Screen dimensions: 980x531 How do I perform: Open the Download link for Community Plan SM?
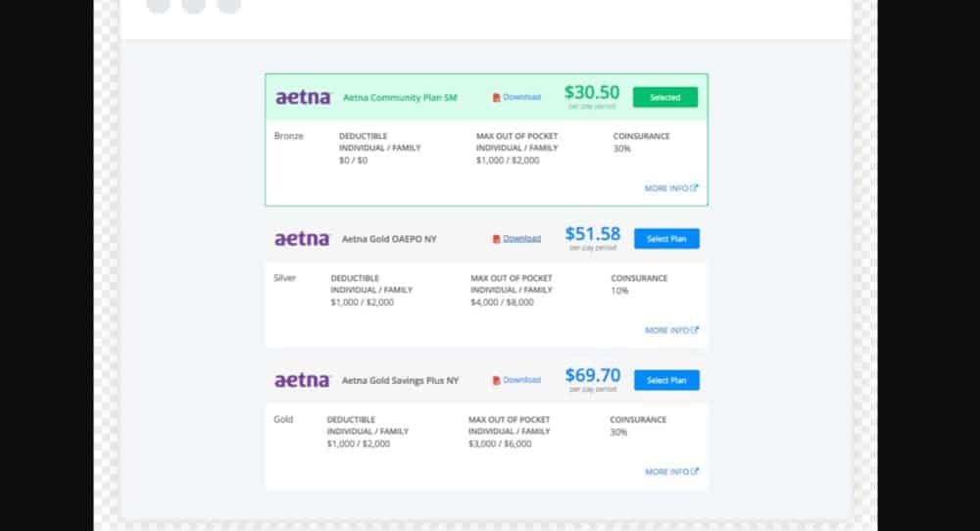[x=521, y=98]
